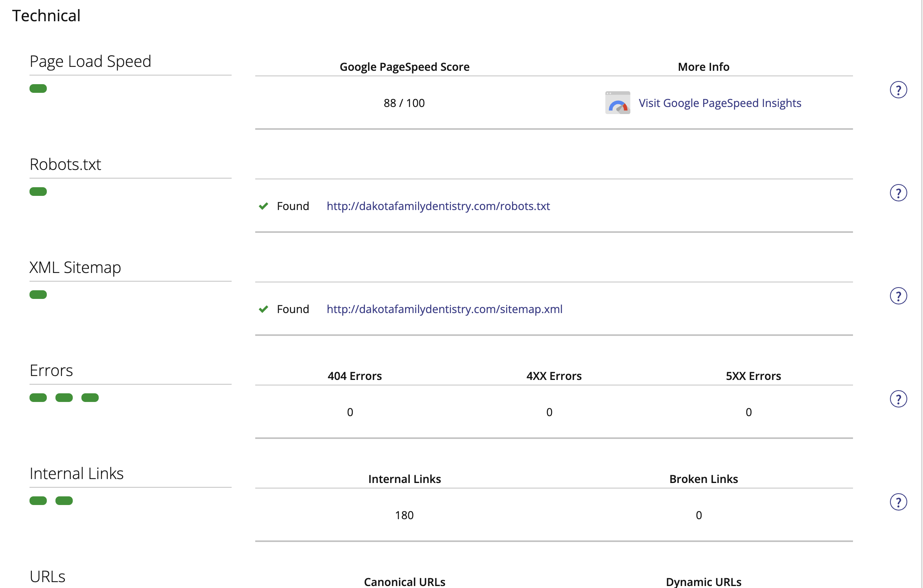
Task: Click Google PageSpeed Score column header
Action: 405,67
